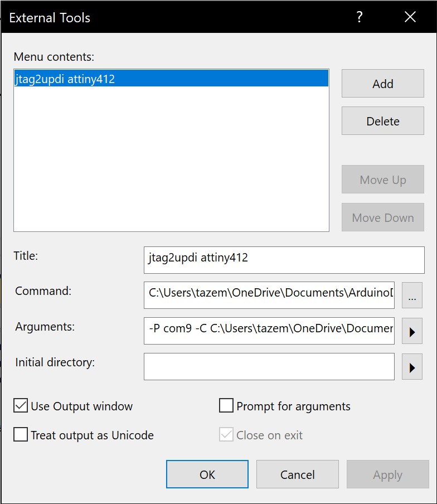Toggle the Close on exit checkbox
Viewport: 437px width, 504px height.
[x=226, y=434]
